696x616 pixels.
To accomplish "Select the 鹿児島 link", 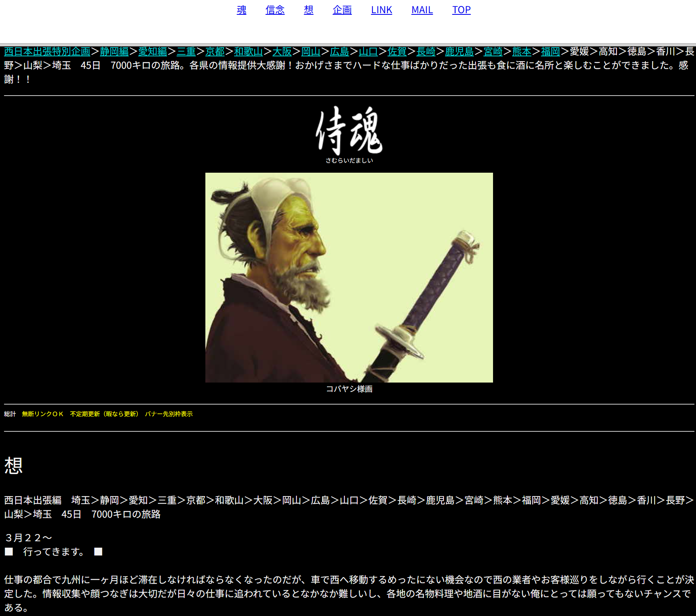I will (x=459, y=52).
